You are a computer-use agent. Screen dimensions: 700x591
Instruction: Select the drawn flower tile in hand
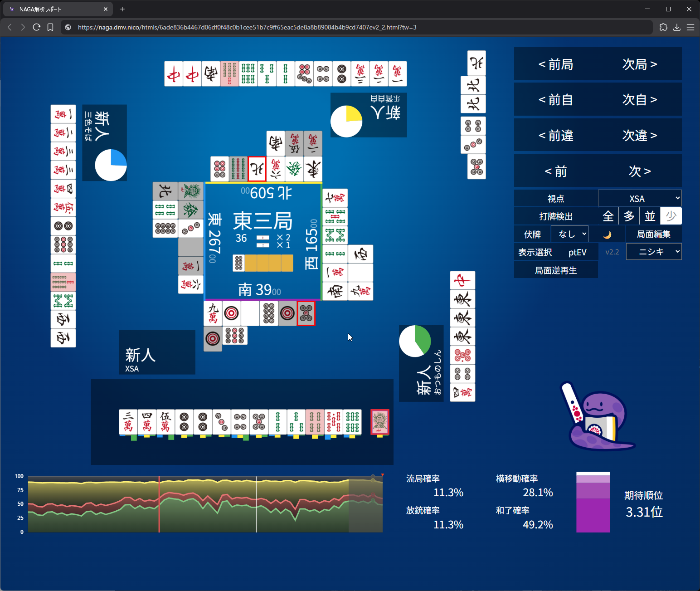click(379, 422)
